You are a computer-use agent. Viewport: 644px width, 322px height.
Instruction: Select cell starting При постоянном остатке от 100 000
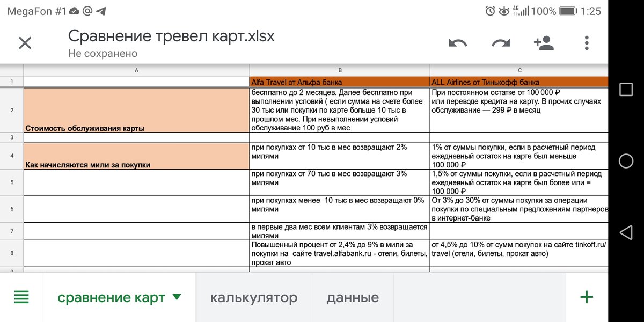(519, 110)
